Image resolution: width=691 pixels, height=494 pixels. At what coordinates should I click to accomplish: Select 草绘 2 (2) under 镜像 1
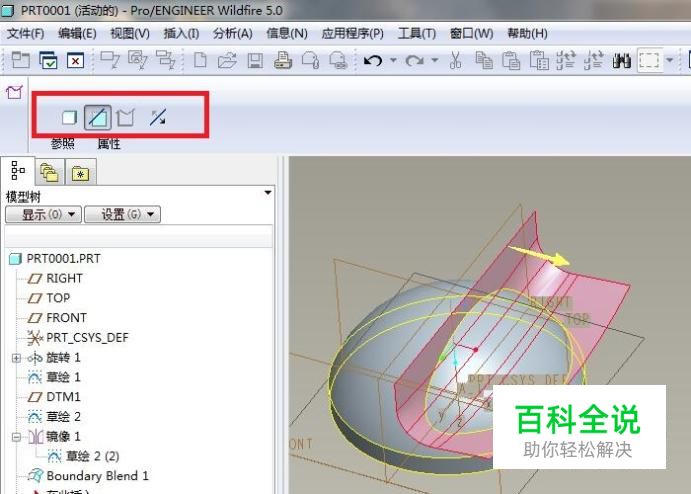93,456
